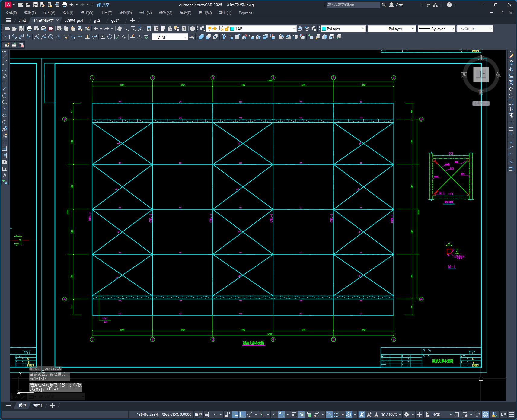Open the Layer Properties Manager icon
This screenshot has height=420, width=517.
point(203,29)
